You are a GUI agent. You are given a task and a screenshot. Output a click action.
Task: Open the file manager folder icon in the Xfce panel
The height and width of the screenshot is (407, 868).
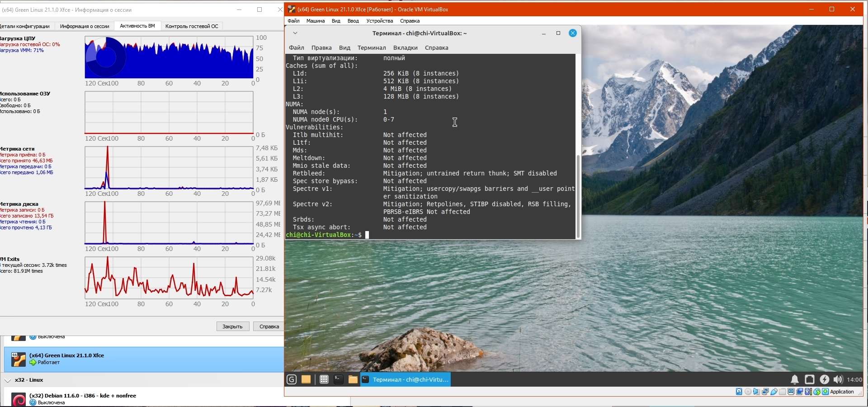pos(353,380)
